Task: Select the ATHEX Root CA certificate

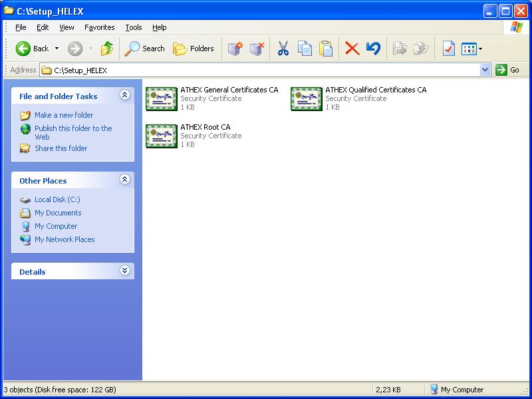Action: (x=194, y=136)
